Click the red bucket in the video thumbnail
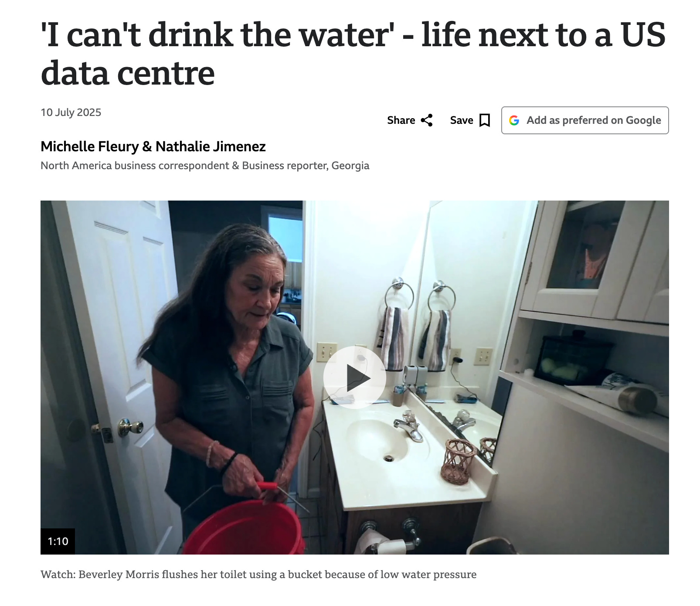 [x=244, y=525]
